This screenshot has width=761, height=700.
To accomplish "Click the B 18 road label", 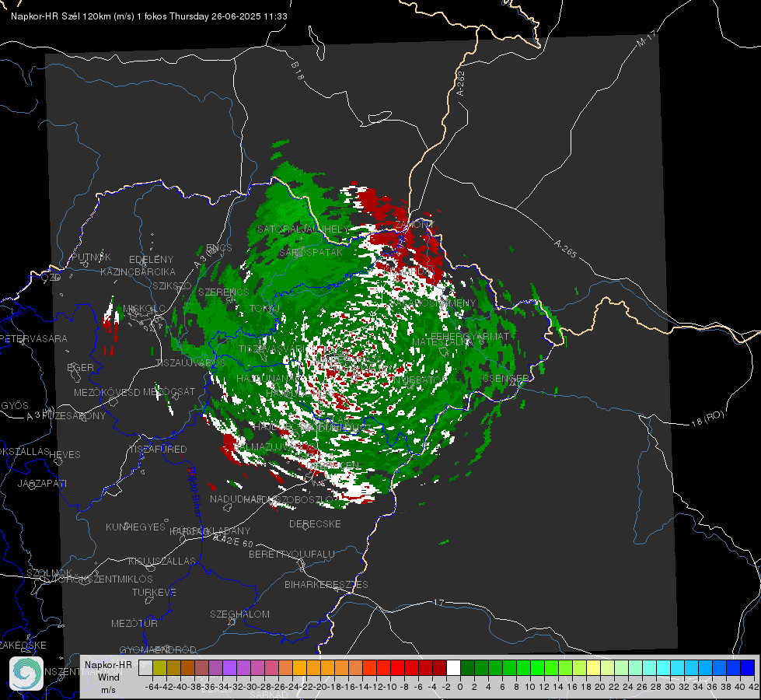I will (298, 71).
